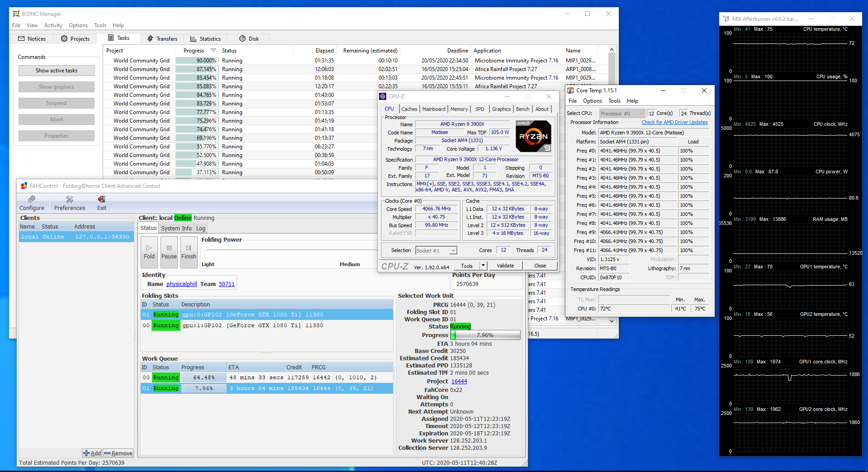This screenshot has width=868, height=472.
Task: Open team 50711 link
Action: pyautogui.click(x=227, y=284)
